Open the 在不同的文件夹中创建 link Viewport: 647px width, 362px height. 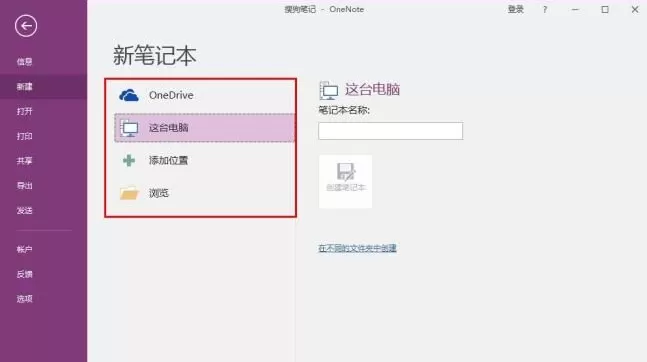tap(357, 248)
